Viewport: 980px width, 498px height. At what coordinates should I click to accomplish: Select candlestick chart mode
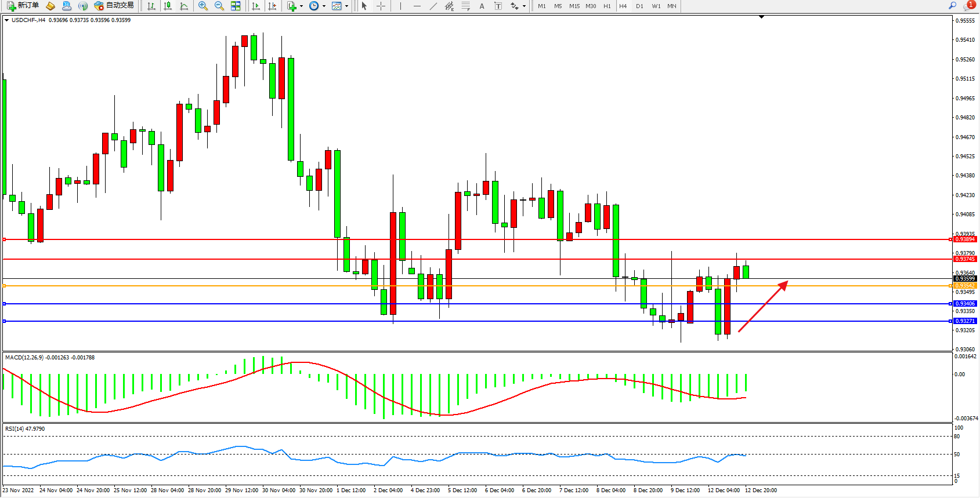(x=168, y=6)
